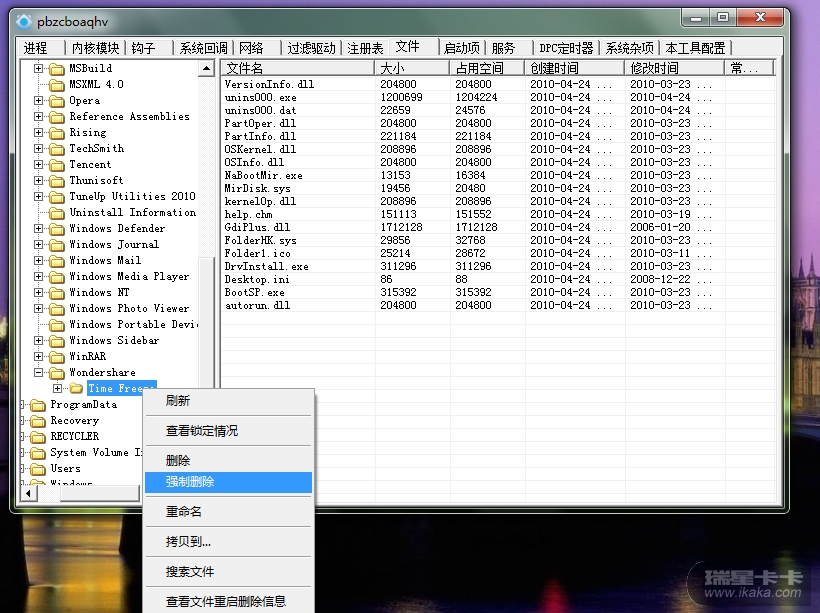Click 刷新 in the context menu

pyautogui.click(x=178, y=400)
